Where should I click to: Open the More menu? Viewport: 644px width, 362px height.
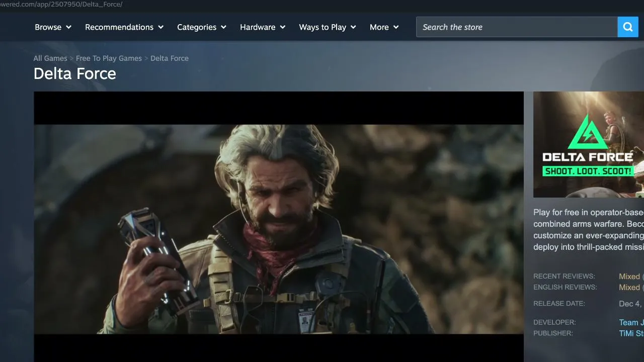tap(384, 27)
